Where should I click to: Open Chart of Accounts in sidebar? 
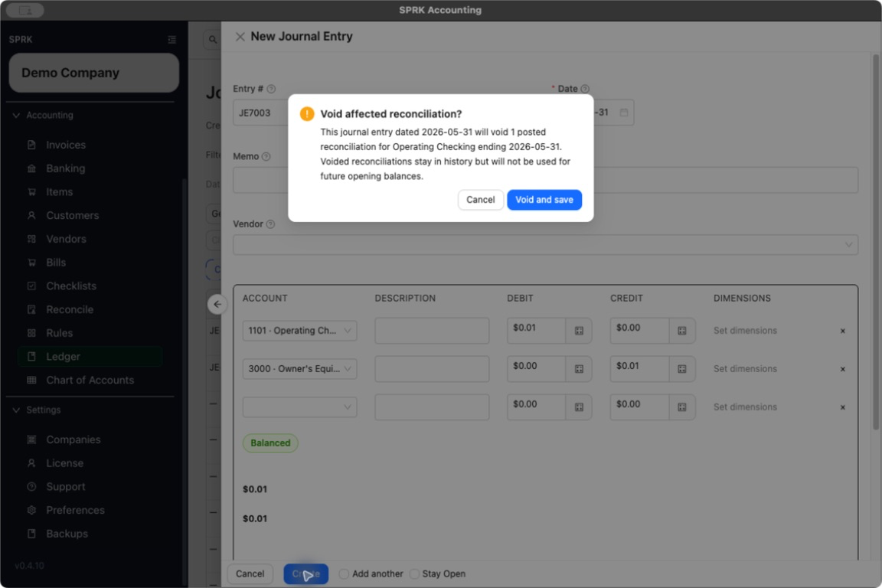pyautogui.click(x=90, y=381)
